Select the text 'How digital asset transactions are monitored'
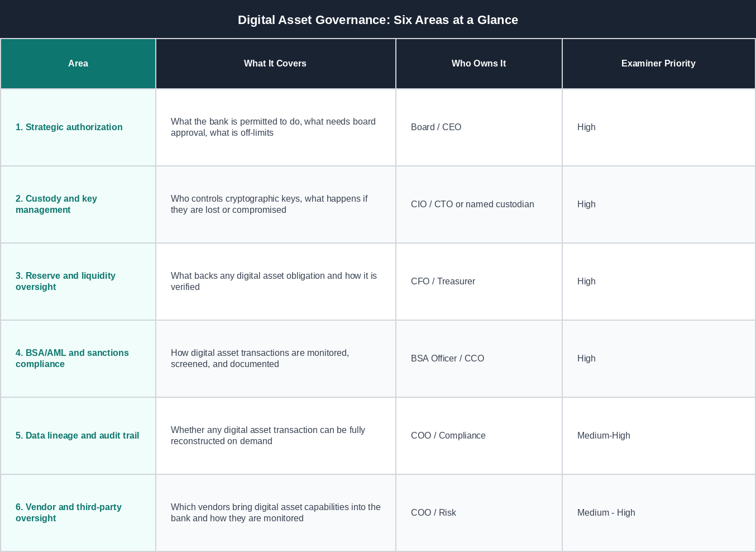Screen dimensions: 756x552 coord(259,353)
